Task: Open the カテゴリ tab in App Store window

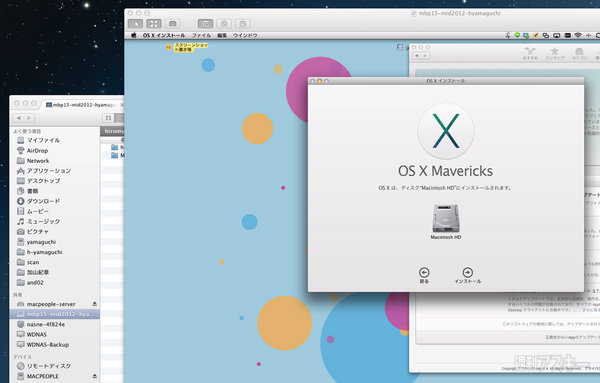Action: pyautogui.click(x=579, y=53)
